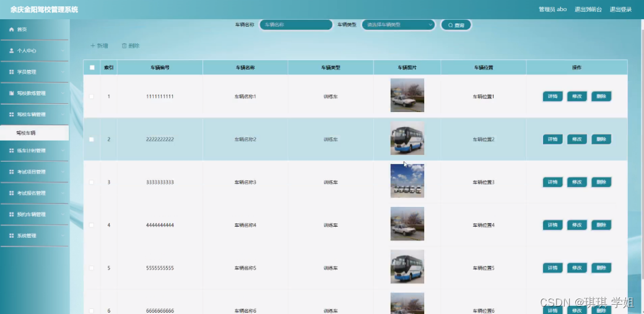Click the magnifier 查询 search button
644x314 pixels.
coord(456,25)
